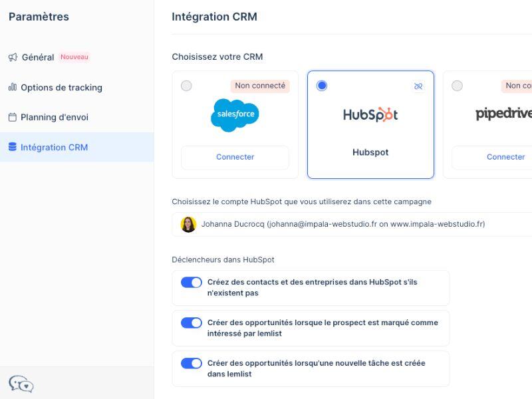Click the Nouveau badge next to Général
This screenshot has height=399, width=532.
[74, 57]
